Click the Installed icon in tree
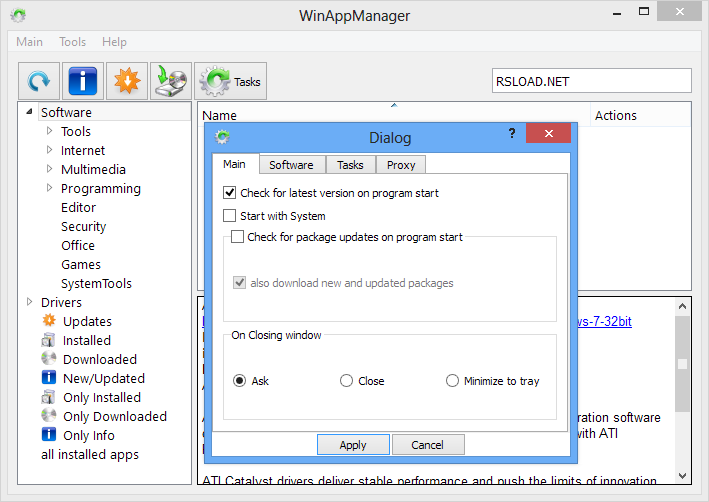Screen dimensions: 709x502 click(48, 340)
